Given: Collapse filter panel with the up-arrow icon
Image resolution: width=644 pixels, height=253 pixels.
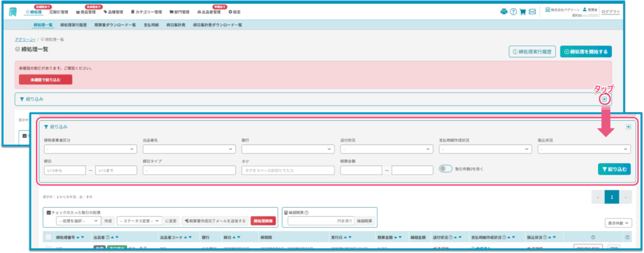Looking at the screenshot, I should pos(628,126).
